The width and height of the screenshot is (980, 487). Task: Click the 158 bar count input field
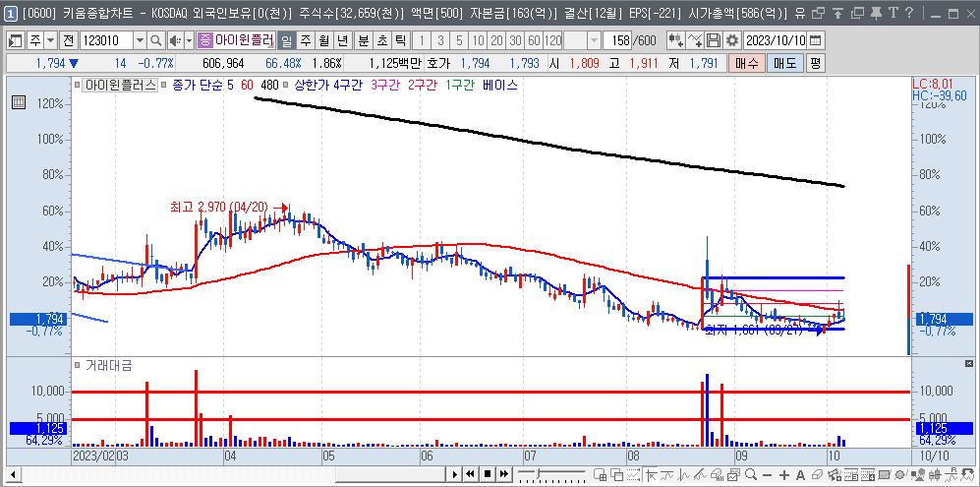click(617, 40)
